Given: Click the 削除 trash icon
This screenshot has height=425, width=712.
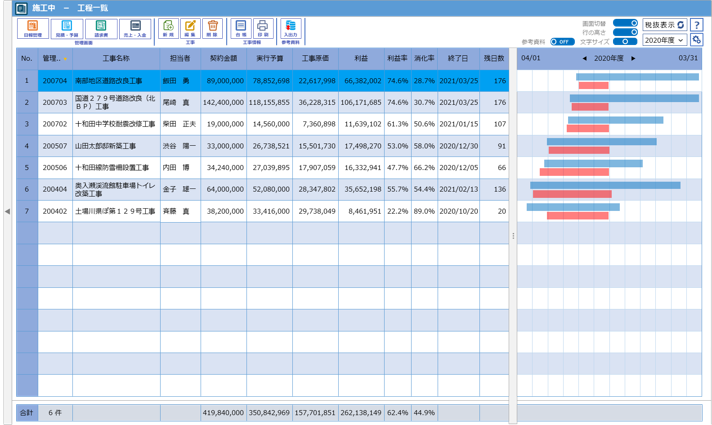Looking at the screenshot, I should [212, 29].
